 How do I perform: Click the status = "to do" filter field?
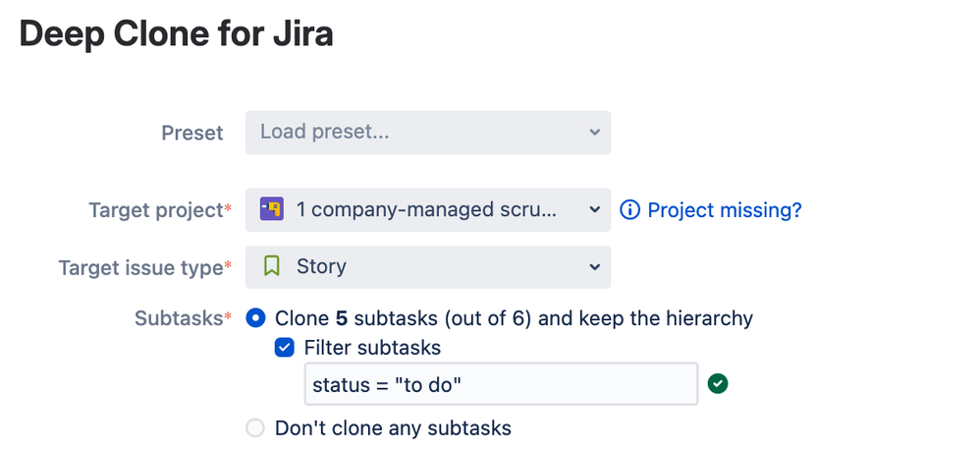point(501,384)
